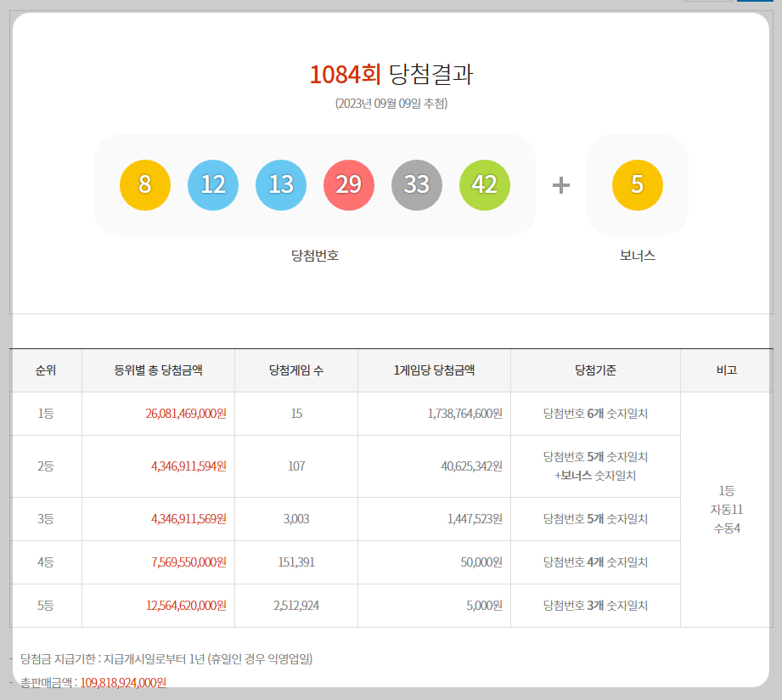This screenshot has height=700, width=782.
Task: Click 당첨번호 5개 숫자일치 in 3등 row
Action: tap(595, 519)
